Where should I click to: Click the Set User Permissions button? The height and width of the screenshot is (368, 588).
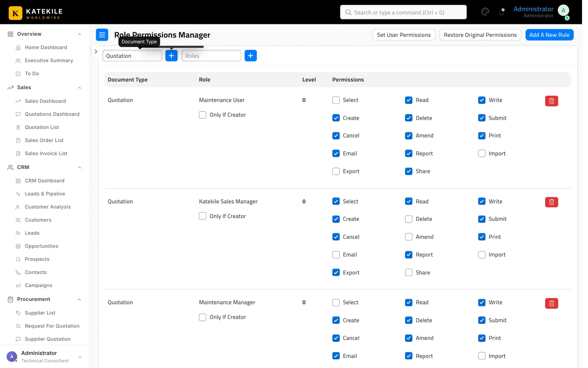[404, 35]
